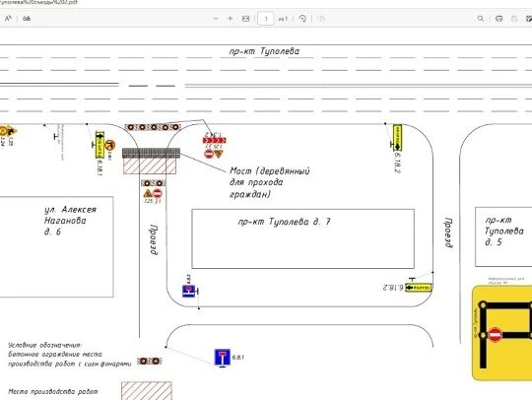Image resolution: width=532 pixels, height=400 pixels.
Task: Click the no-entry symbol on yellow detour sign
Action: [495, 335]
